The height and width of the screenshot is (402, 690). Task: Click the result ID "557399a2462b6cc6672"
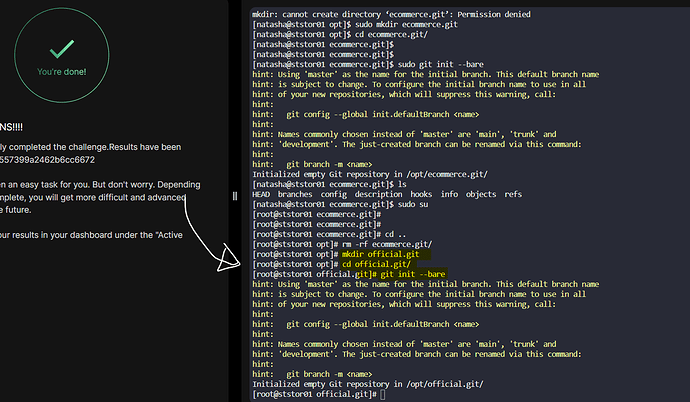[x=47, y=160]
